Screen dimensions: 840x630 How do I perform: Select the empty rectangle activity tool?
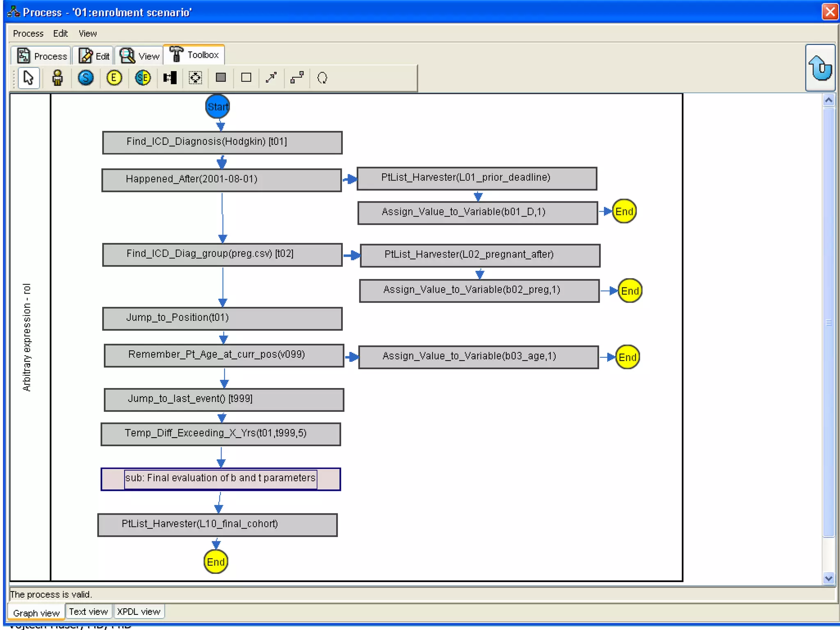[246, 78]
